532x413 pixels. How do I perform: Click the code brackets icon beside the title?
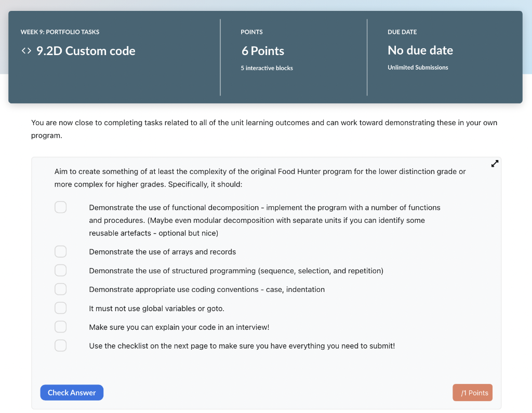coord(26,51)
